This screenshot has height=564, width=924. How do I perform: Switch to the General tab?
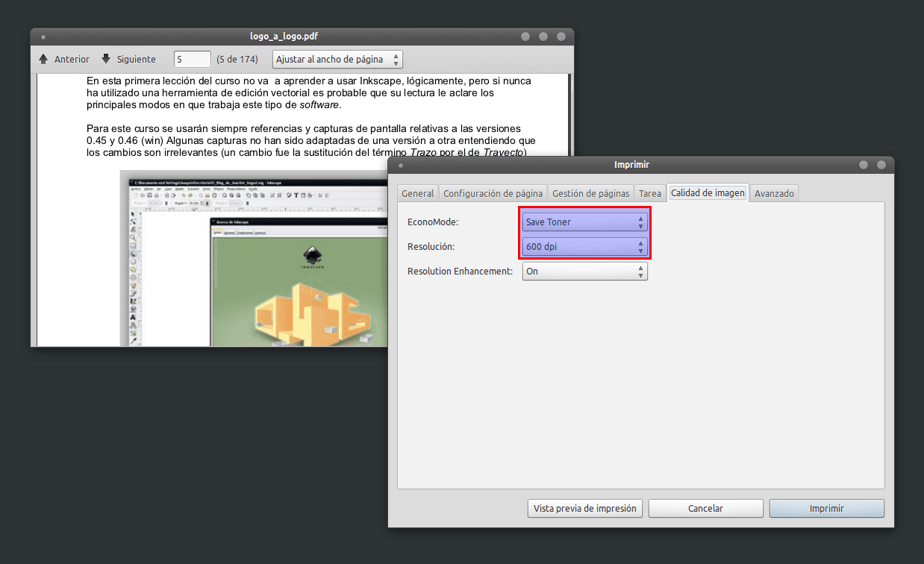417,192
